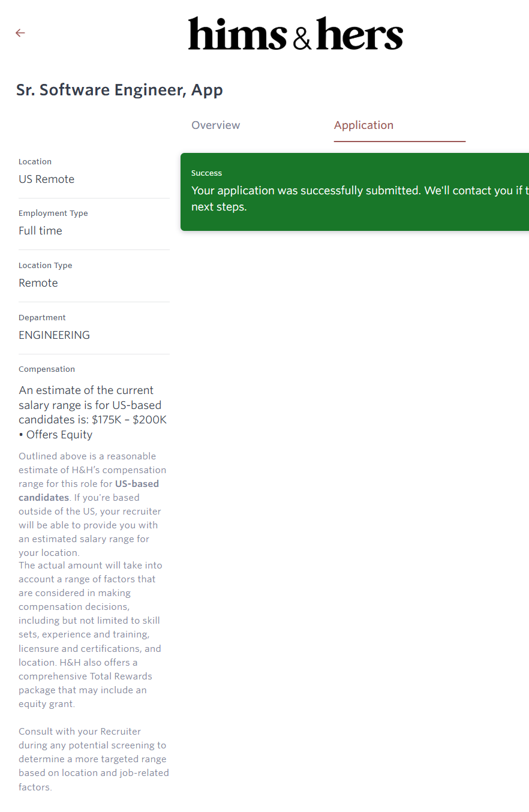The width and height of the screenshot is (529, 812).
Task: Click the Employment Type label
Action: (53, 213)
